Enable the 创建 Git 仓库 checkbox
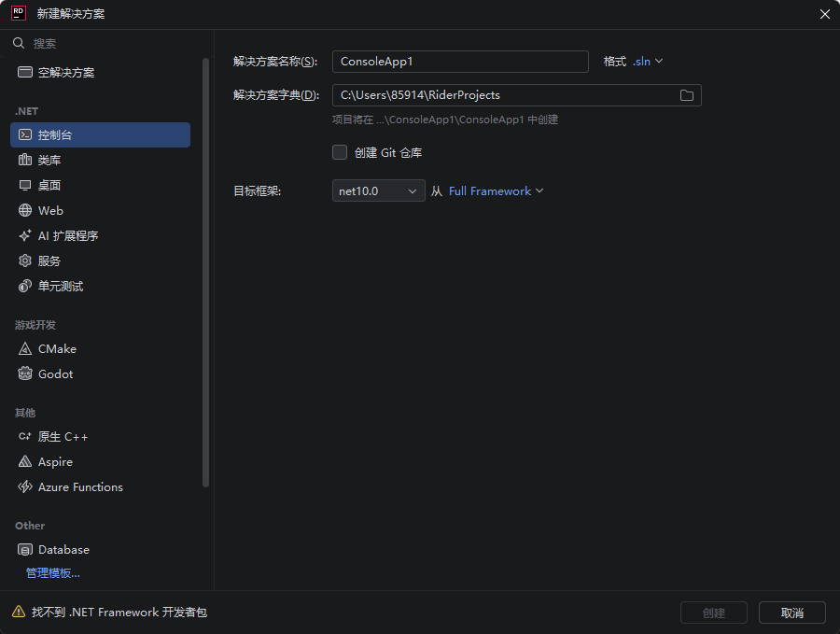The height and width of the screenshot is (634, 840). pos(340,152)
